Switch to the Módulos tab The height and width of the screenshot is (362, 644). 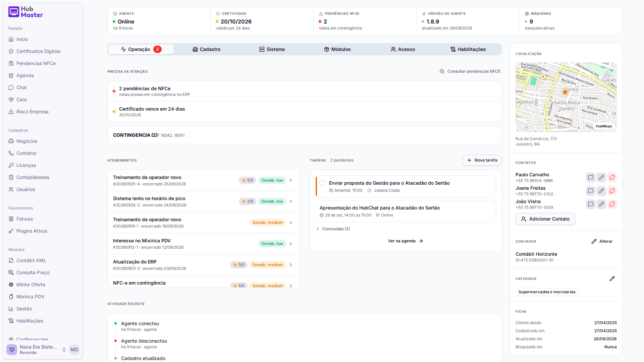click(337, 49)
